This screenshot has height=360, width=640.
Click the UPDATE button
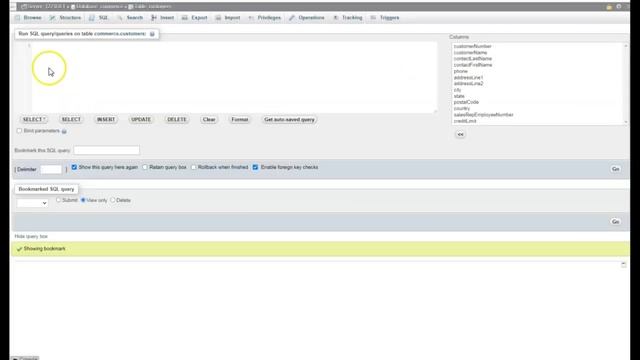(x=141, y=120)
